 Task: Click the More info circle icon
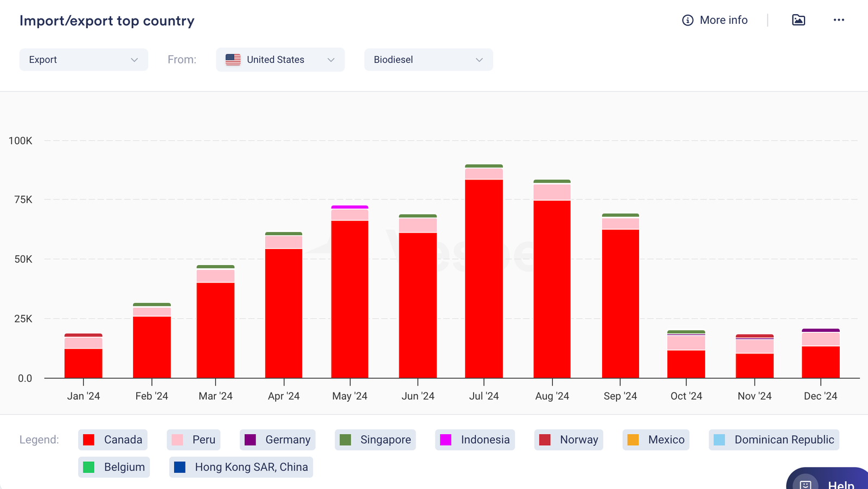tap(687, 20)
